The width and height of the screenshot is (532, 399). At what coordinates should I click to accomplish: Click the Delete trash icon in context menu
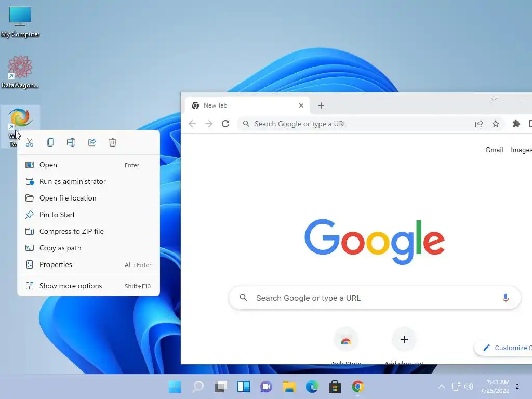click(113, 142)
